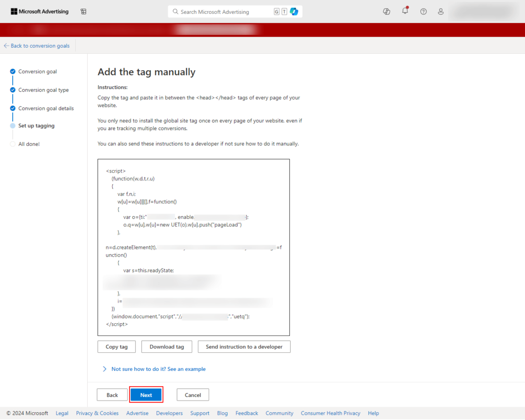Select the Conversion goal type step

[43, 90]
